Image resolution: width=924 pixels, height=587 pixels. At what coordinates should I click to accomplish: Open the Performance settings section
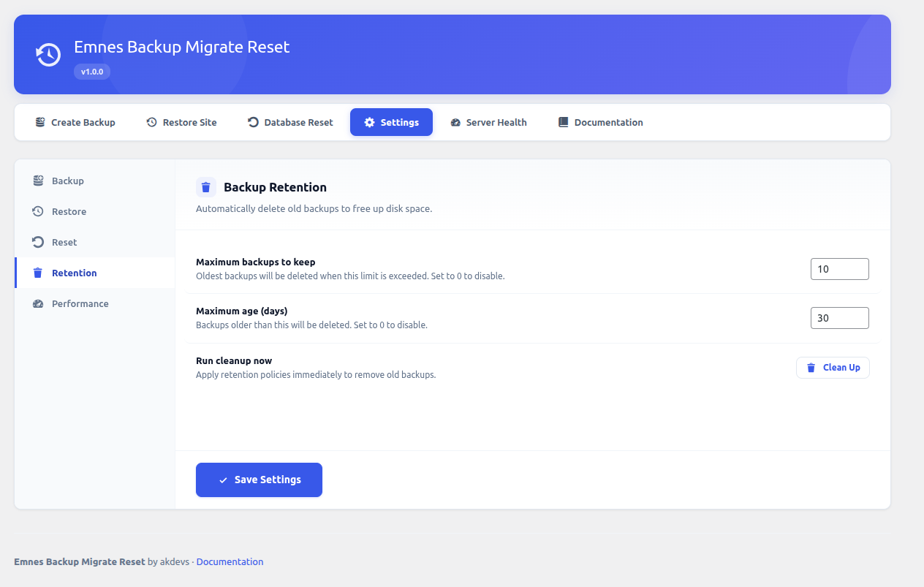point(80,303)
